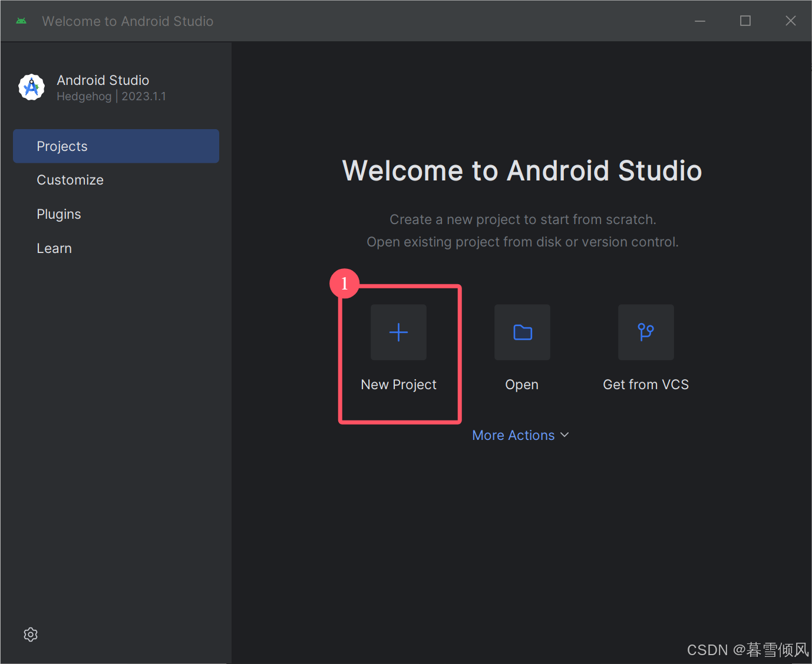This screenshot has height=664, width=812.
Task: Click the Android Studio logo in sidebar
Action: [32, 87]
